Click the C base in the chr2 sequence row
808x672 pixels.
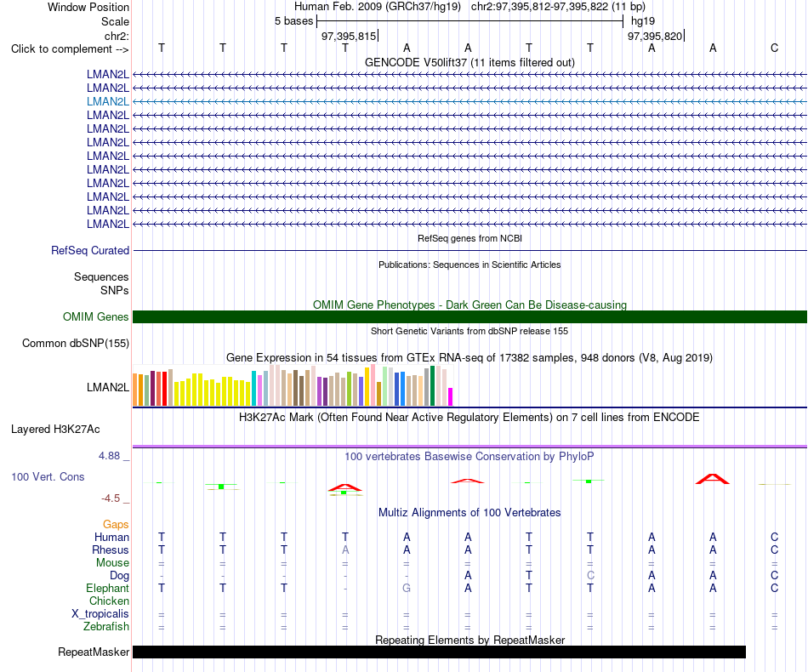pyautogui.click(x=774, y=48)
